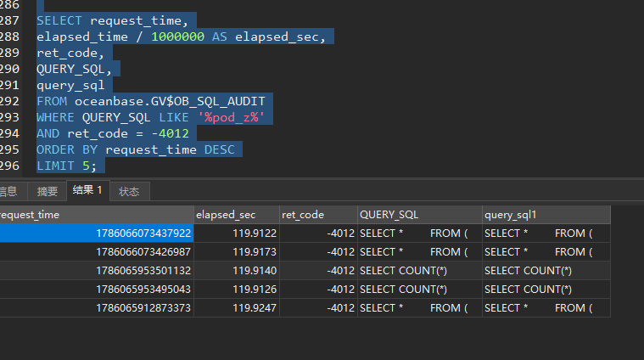The image size is (644, 360).
Task: Click the ret_code column header
Action: click(x=318, y=215)
